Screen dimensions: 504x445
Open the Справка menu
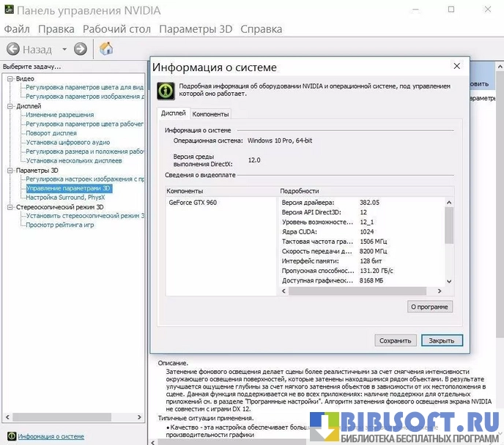261,29
